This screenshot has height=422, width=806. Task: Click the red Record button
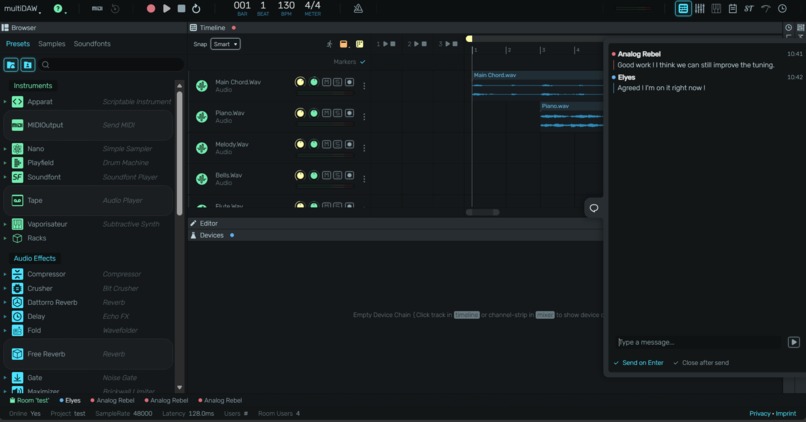(x=151, y=9)
